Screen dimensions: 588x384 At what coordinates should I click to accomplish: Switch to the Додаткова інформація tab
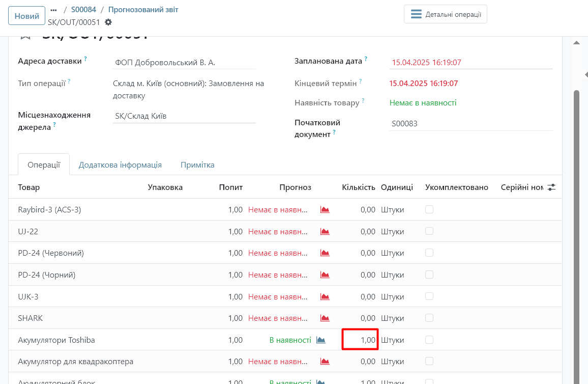click(120, 165)
